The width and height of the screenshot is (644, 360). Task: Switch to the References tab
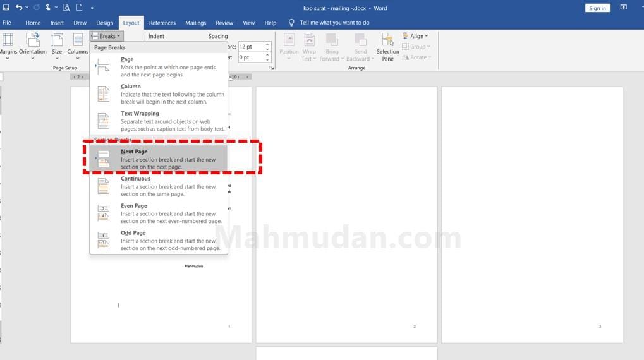162,23
